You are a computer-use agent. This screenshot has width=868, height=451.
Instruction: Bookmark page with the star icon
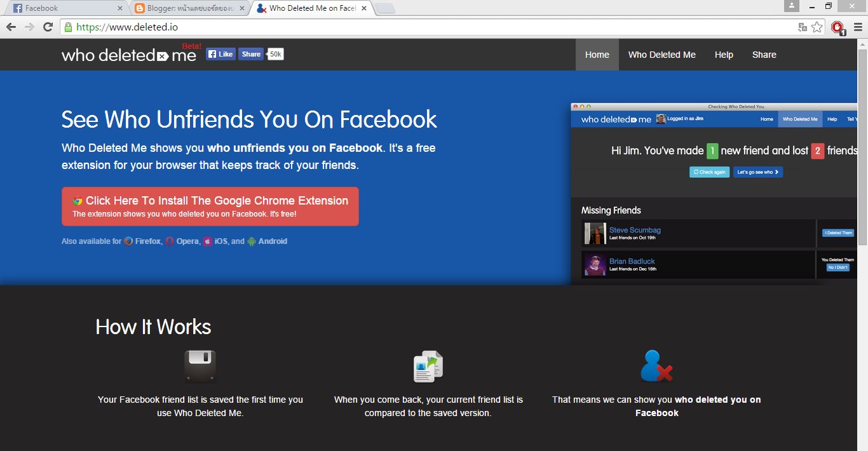(x=817, y=27)
